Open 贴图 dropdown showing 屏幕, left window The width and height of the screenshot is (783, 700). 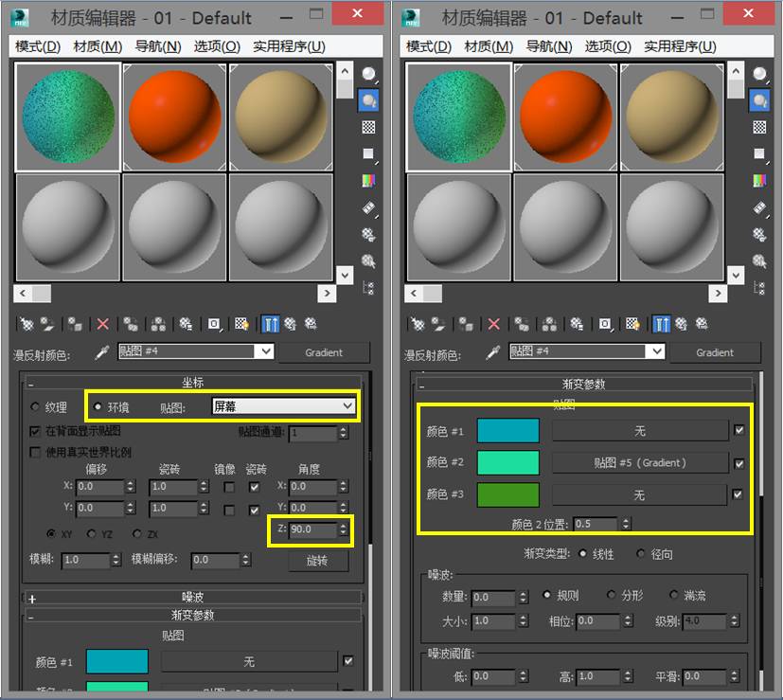pos(284,406)
